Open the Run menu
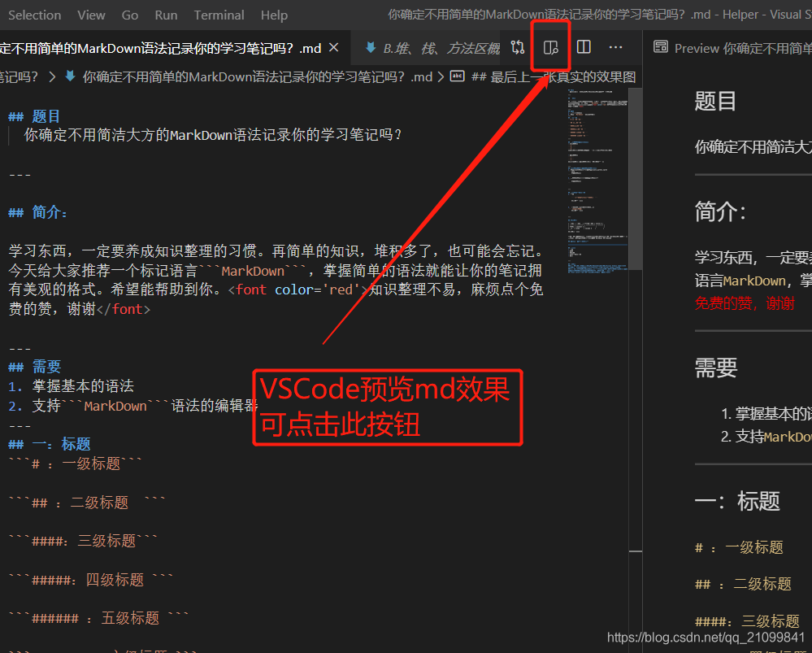This screenshot has width=812, height=653. pos(166,15)
